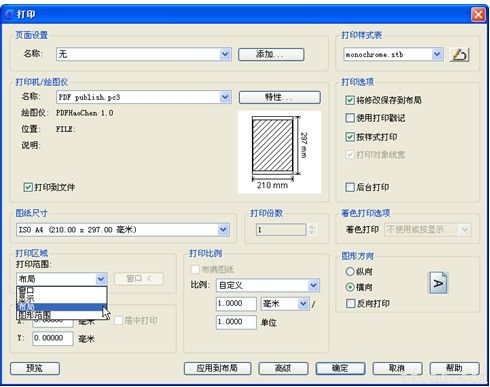Click the 确定 button
This screenshot has width=490, height=387.
340,368
